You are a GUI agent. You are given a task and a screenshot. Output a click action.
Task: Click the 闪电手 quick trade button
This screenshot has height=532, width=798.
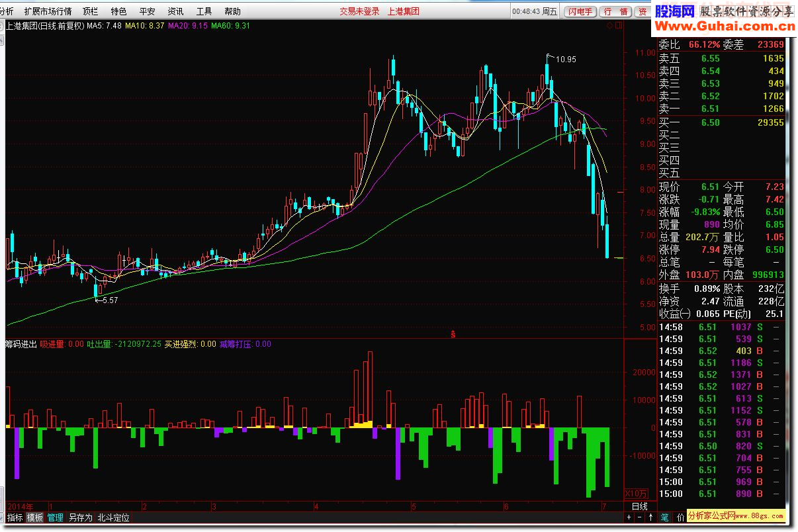pos(580,11)
